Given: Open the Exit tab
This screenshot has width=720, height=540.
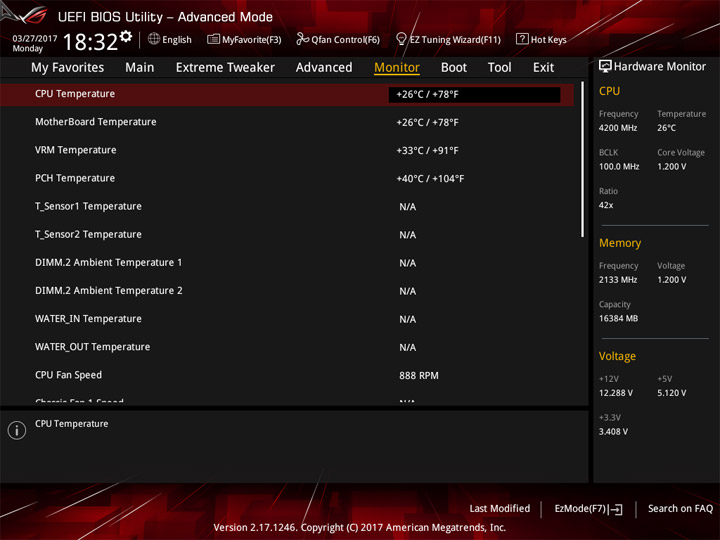Looking at the screenshot, I should 543,68.
